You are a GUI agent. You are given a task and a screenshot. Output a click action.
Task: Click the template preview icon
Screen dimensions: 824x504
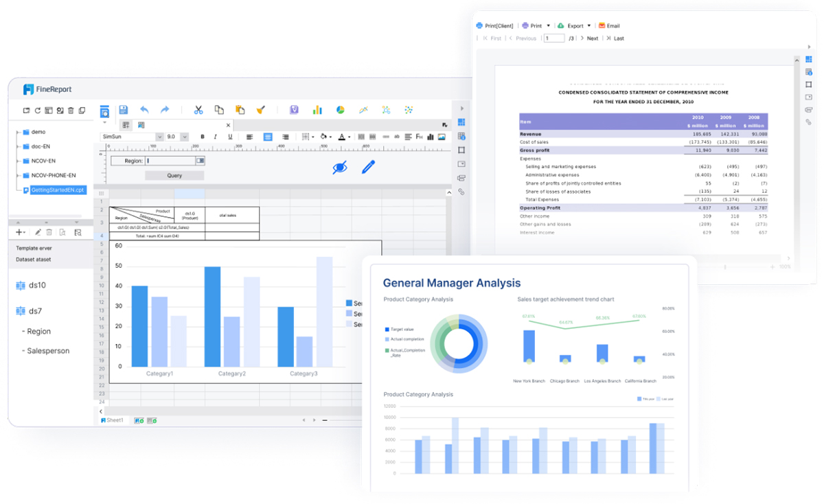click(x=104, y=111)
